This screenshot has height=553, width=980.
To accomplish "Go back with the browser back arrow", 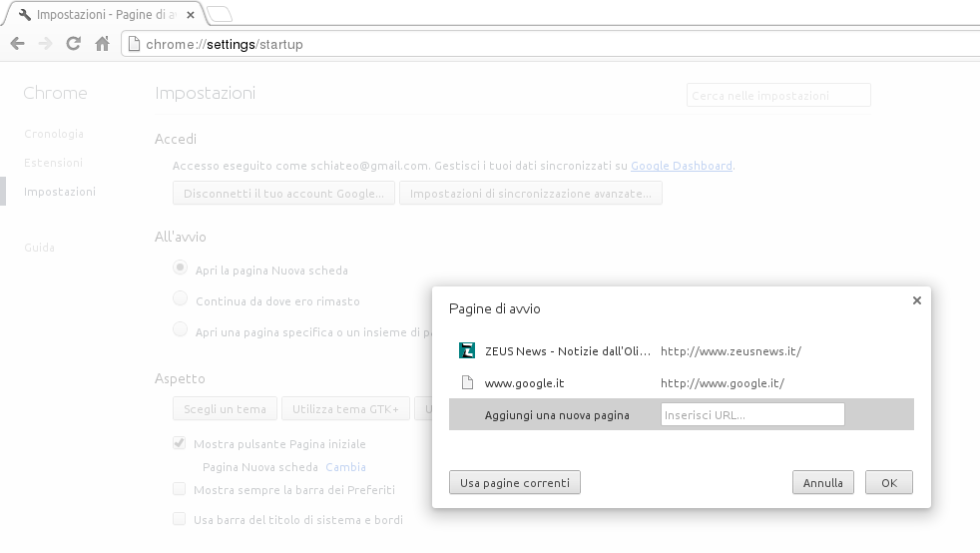I will [x=18, y=44].
